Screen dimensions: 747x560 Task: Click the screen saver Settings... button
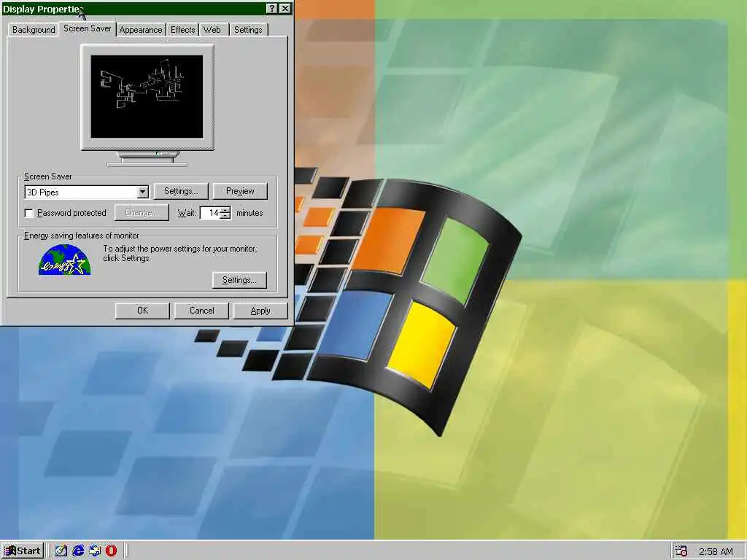click(x=181, y=191)
